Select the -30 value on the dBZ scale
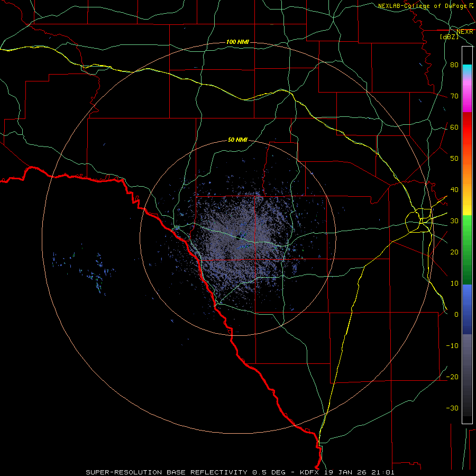Screen dimensions: 476x476 (452, 408)
